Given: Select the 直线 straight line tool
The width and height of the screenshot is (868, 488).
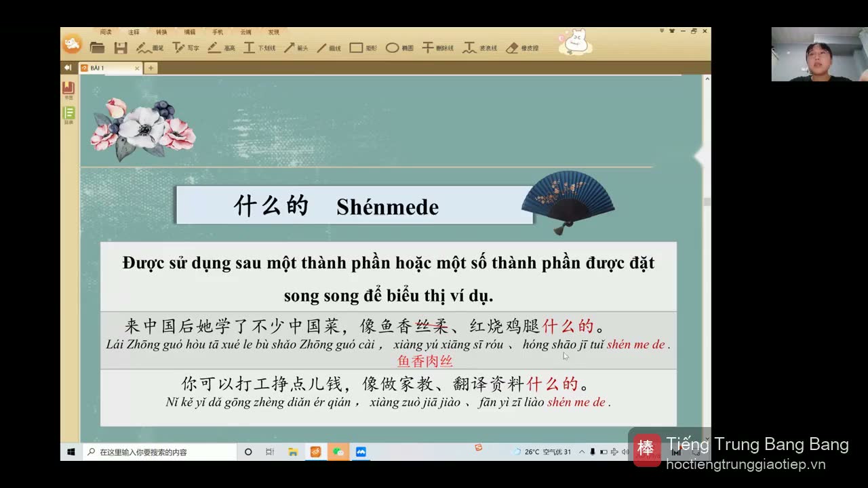Looking at the screenshot, I should (329, 47).
